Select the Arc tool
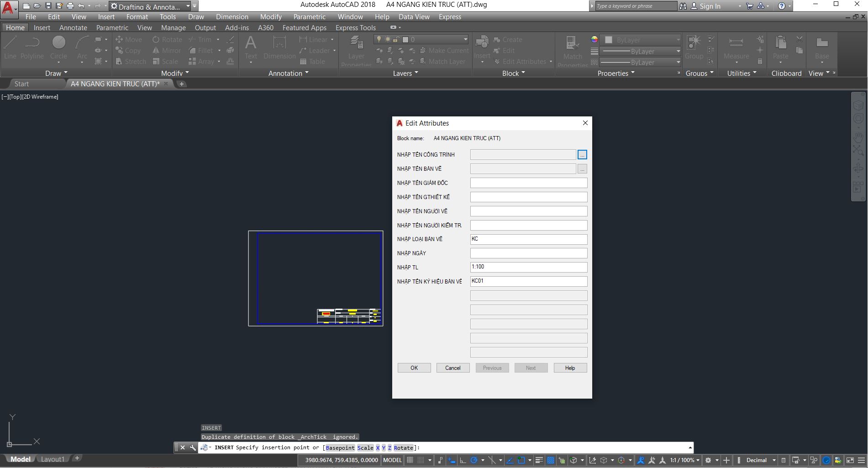This screenshot has height=468, width=868. 82,47
